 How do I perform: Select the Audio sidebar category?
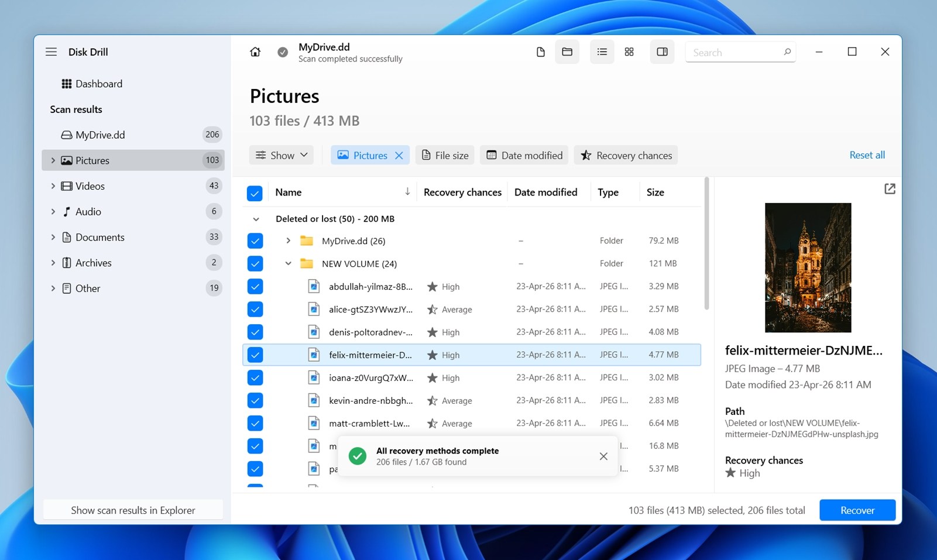coord(133,211)
